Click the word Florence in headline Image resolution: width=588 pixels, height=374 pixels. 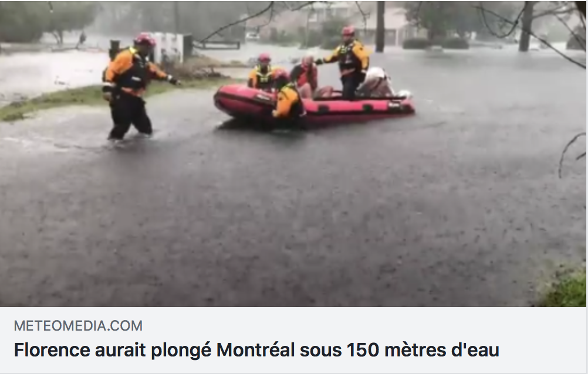[52, 350]
